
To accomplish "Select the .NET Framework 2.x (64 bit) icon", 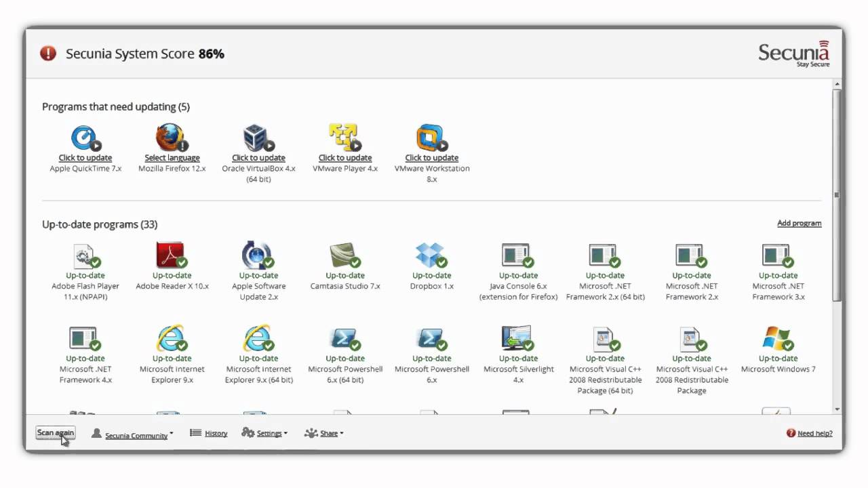I will 605,256.
